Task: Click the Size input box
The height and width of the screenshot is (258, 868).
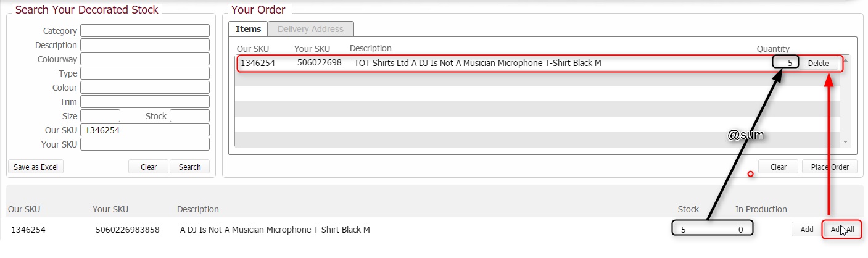Action: tap(100, 116)
